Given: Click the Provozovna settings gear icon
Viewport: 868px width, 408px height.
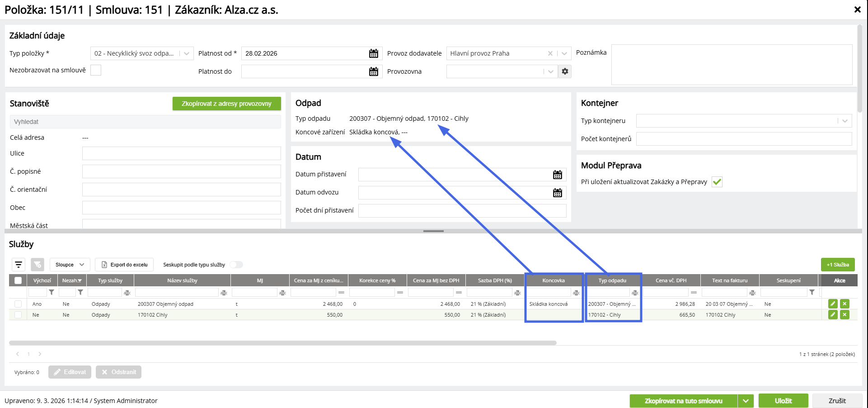Looking at the screenshot, I should click(565, 71).
